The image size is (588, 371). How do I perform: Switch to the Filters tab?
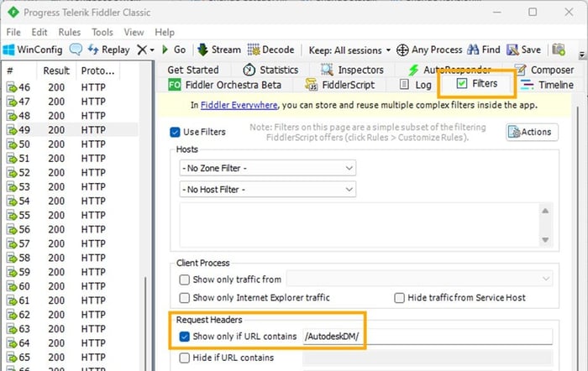coord(477,84)
